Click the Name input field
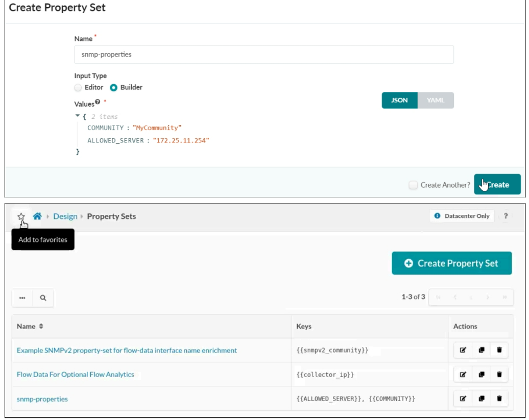529x420 pixels. point(263,55)
